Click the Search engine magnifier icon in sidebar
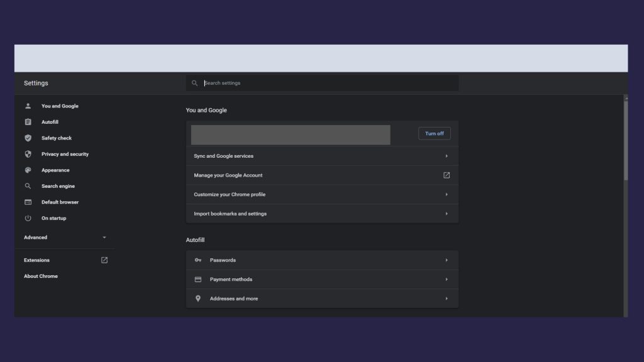 point(28,186)
